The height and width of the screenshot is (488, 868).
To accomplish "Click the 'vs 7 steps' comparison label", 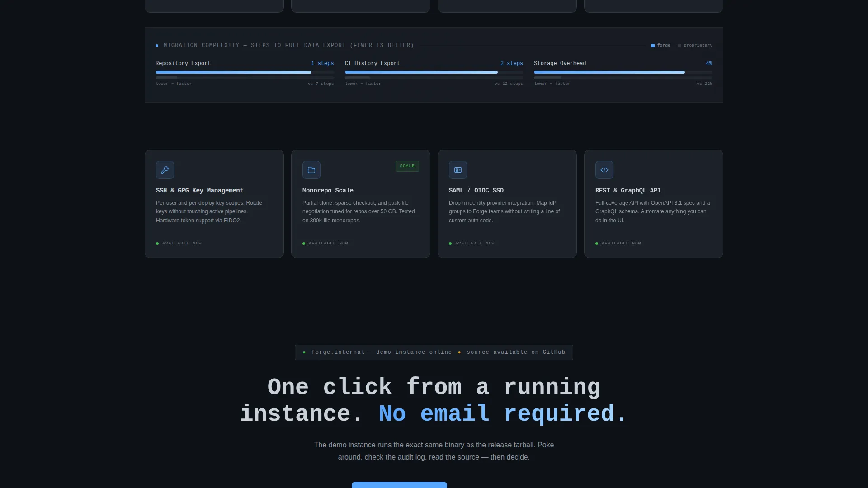I will tap(321, 84).
